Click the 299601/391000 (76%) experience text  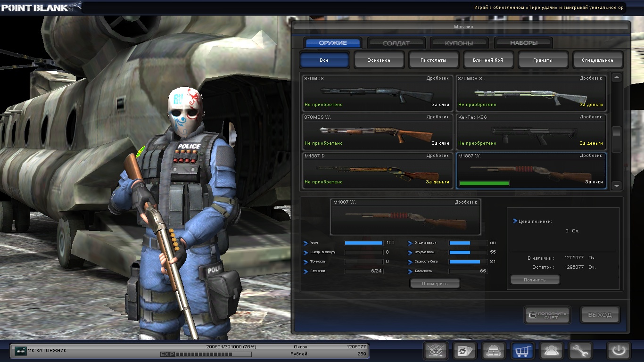point(231,346)
